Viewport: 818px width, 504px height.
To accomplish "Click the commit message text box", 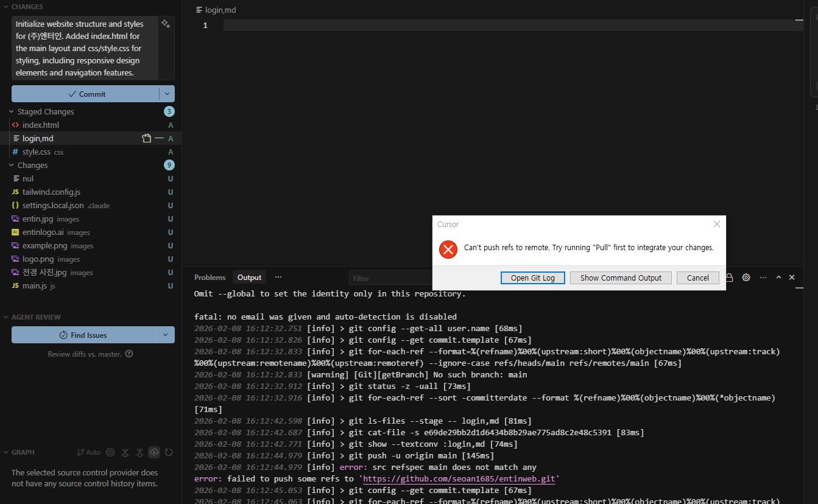I will 85,48.
